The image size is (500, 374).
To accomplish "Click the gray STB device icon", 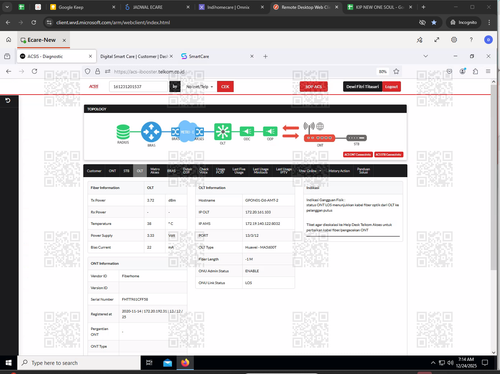I will tap(356, 138).
